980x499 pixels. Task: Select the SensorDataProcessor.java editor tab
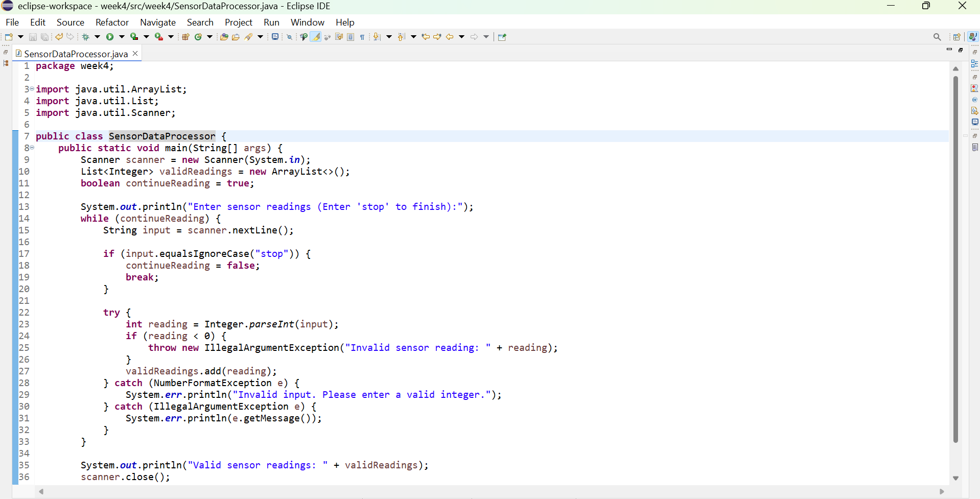76,54
